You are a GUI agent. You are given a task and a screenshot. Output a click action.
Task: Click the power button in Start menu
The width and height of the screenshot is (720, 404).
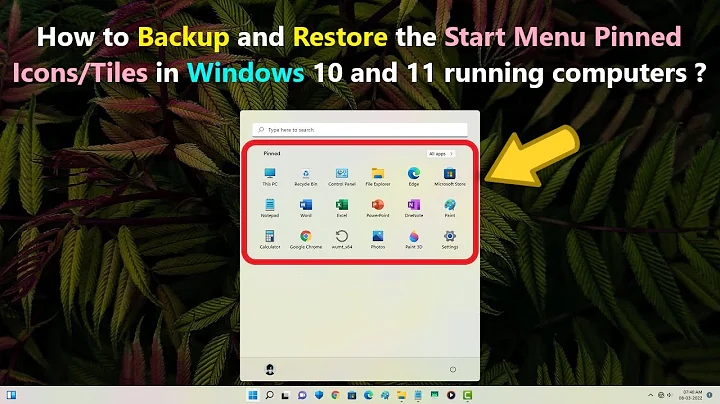453,369
